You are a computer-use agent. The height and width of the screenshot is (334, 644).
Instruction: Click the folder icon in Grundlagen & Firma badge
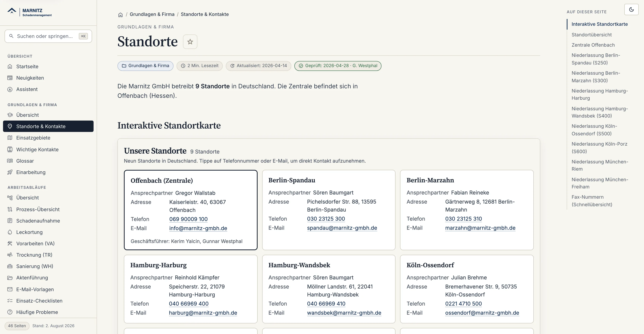[124, 66]
